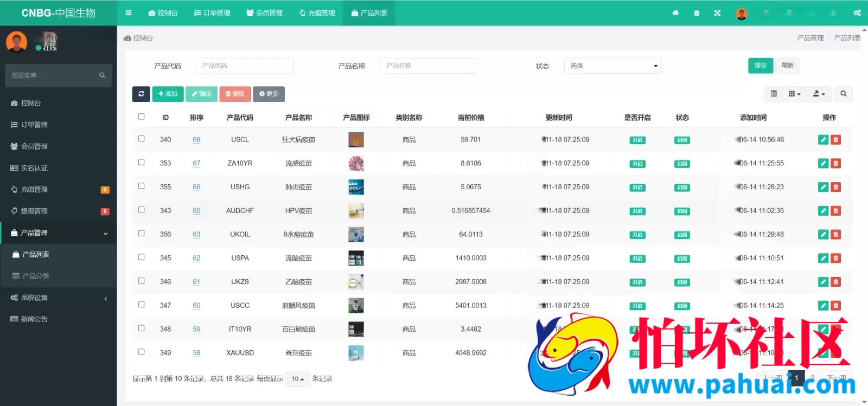The height and width of the screenshot is (406, 868).
Task: Open product image thumbnail for 狂犬病疫苗
Action: (356, 140)
